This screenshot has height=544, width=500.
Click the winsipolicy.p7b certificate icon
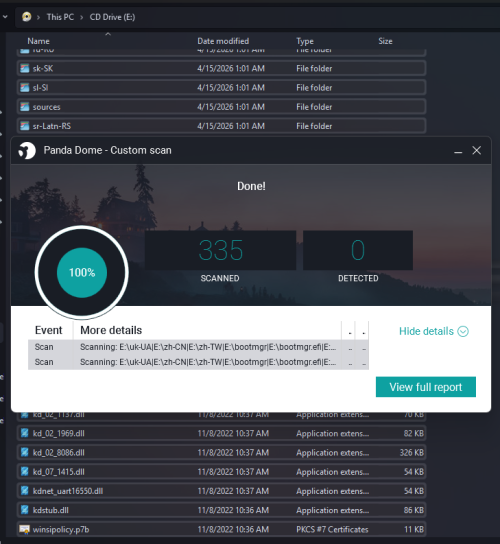tap(24, 529)
